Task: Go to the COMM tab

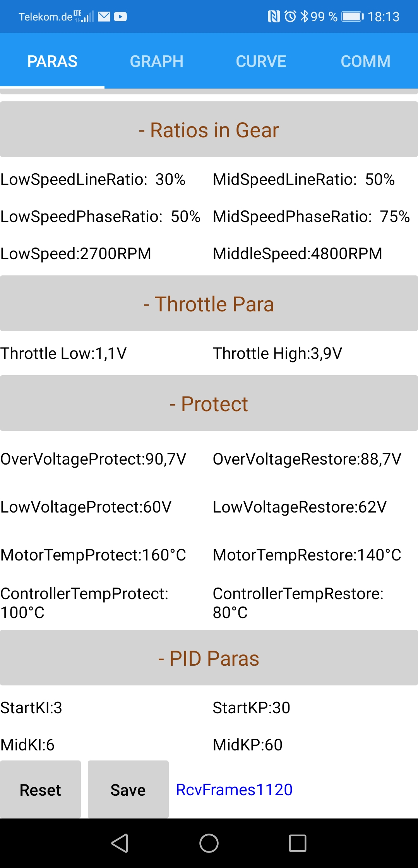Action: (366, 61)
